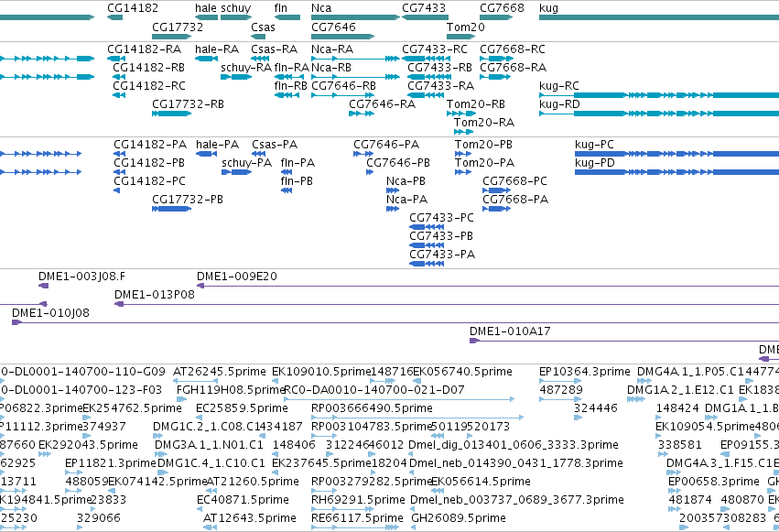Select the DME1-013P08 clone label
Viewport: 779px width, 532px height.
(155, 295)
